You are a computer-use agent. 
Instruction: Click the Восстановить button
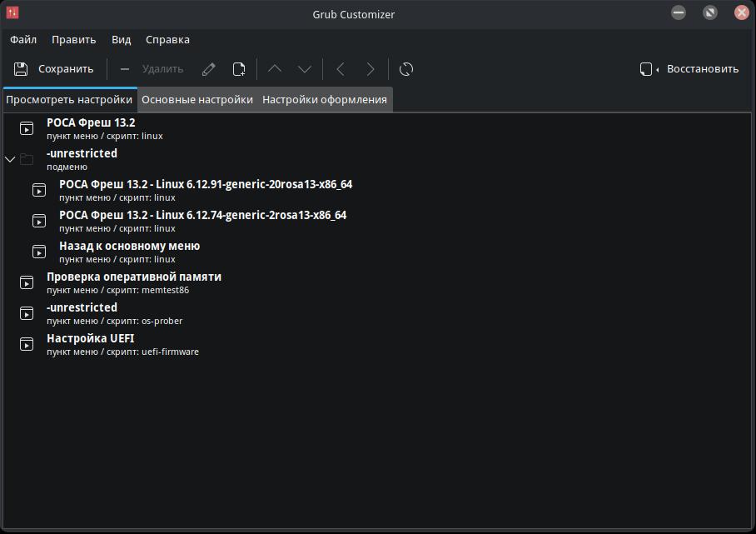pos(703,69)
